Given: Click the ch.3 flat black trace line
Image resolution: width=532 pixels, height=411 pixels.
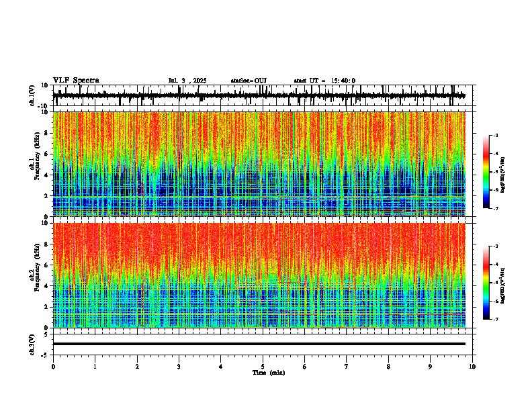Looking at the screenshot, I should (x=259, y=344).
